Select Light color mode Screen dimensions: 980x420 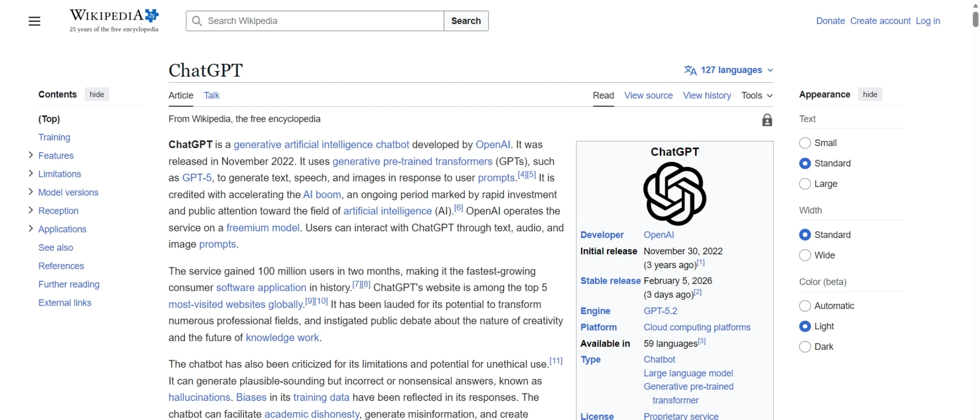(x=805, y=326)
